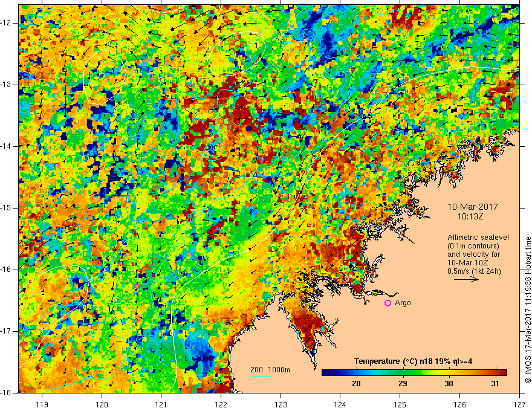Click the color bar tick label '29'
Image resolution: width=532 pixels, height=411 pixels.
tap(403, 384)
